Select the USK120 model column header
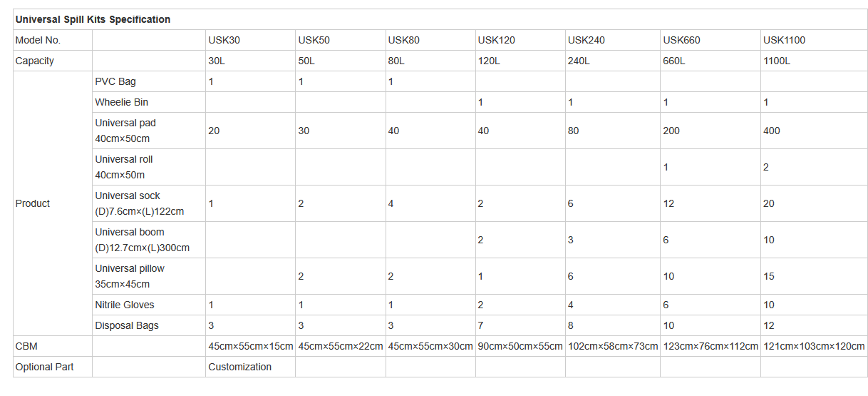The width and height of the screenshot is (868, 396). pyautogui.click(x=496, y=40)
